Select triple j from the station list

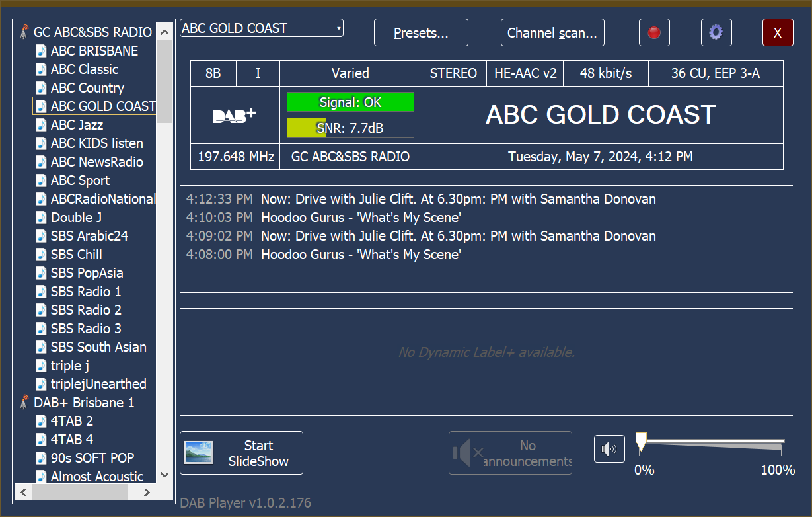pos(70,365)
